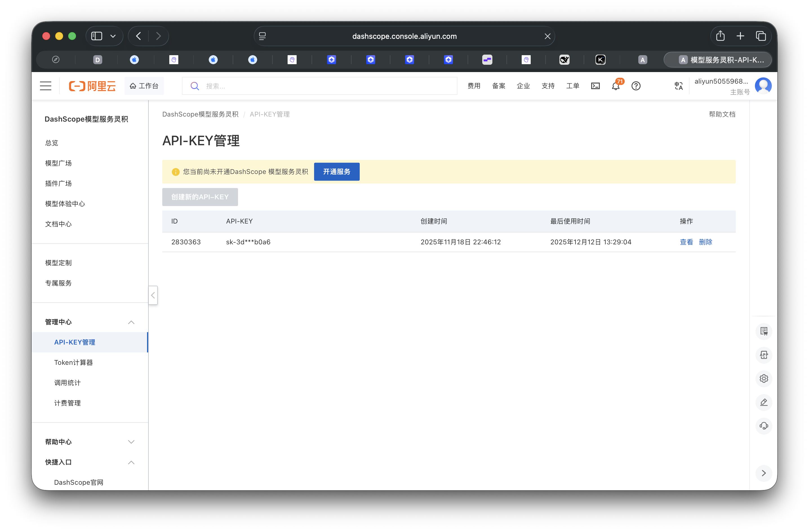Image resolution: width=809 pixels, height=532 pixels.
Task: Click the APP mobile icon in right sidebar
Action: tap(764, 355)
